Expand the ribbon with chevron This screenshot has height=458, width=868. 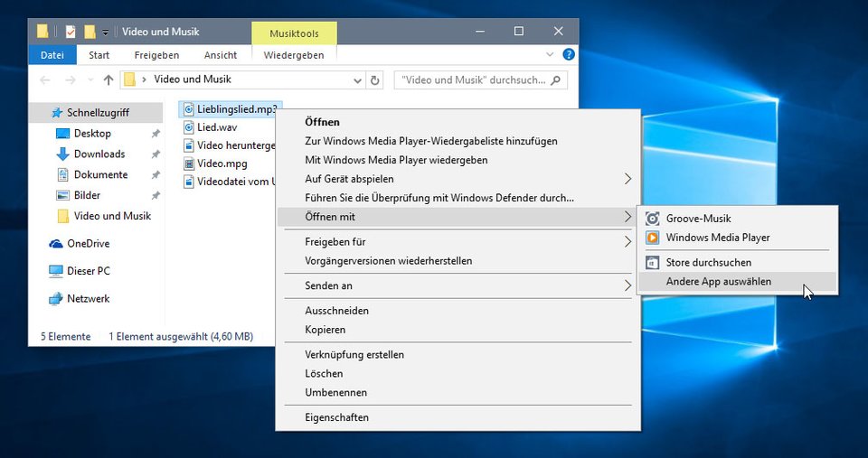click(550, 54)
